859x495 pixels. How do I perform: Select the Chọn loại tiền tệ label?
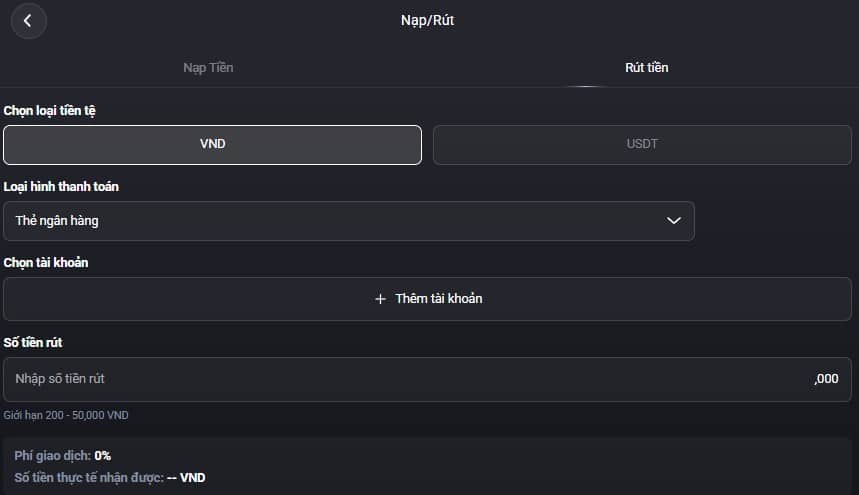click(49, 111)
